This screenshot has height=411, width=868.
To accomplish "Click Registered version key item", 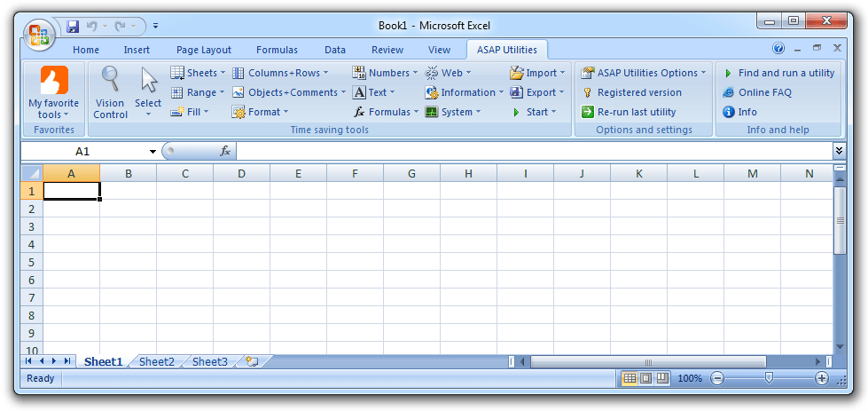I will 631,92.
